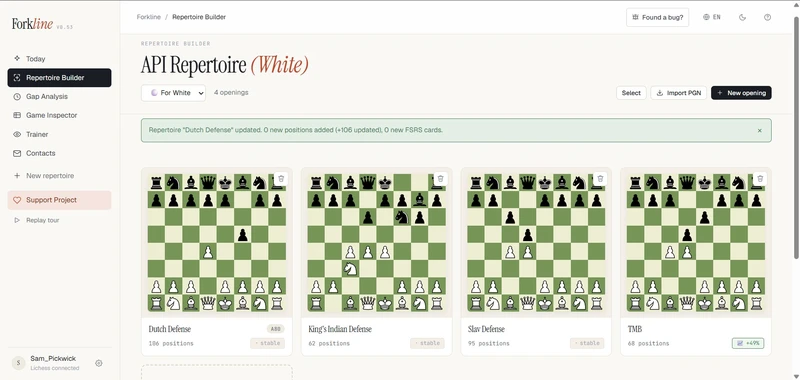Click the Sam_Pickwick user avatar

18,363
